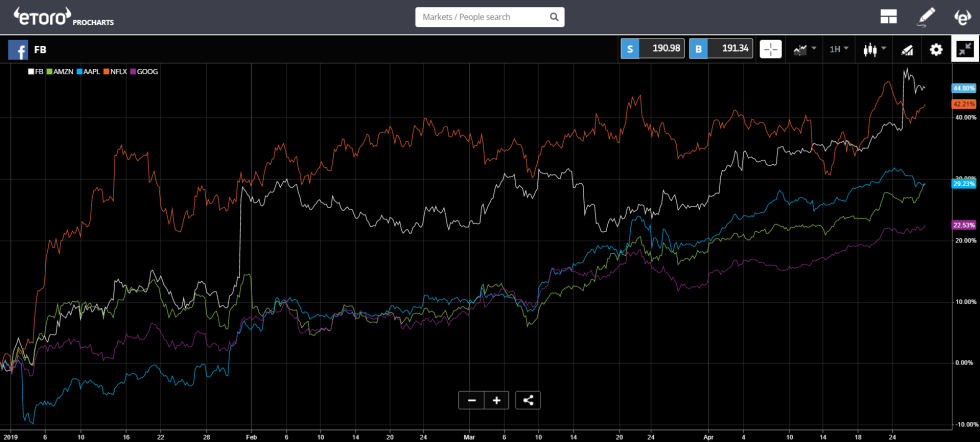Open the compare/studies chart dropdown

click(804, 49)
